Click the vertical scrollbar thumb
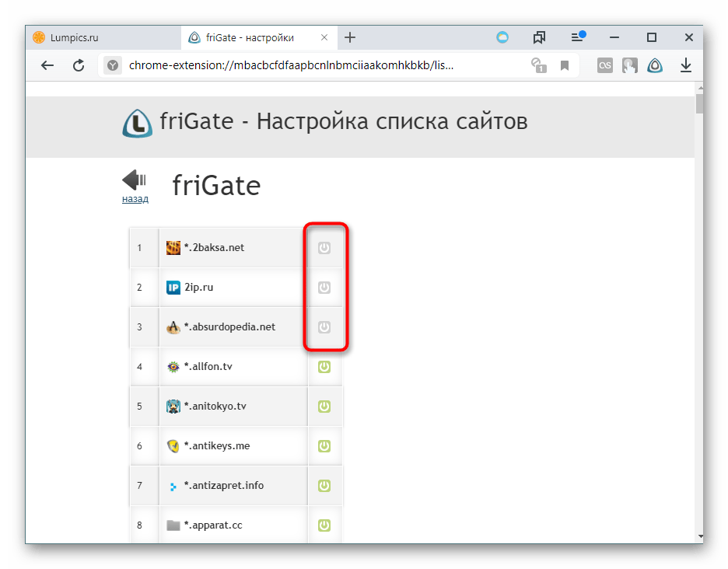Screen dimensions: 728x569 tap(699, 103)
